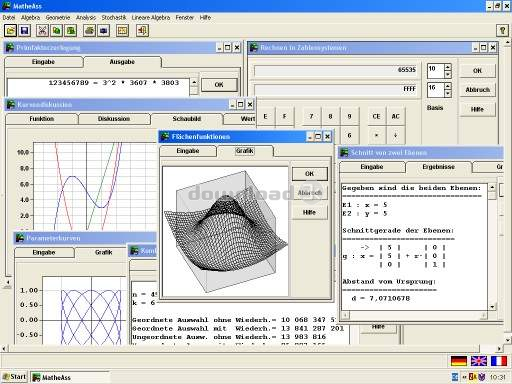
Task: Open the Datei menu
Action: tap(9, 17)
